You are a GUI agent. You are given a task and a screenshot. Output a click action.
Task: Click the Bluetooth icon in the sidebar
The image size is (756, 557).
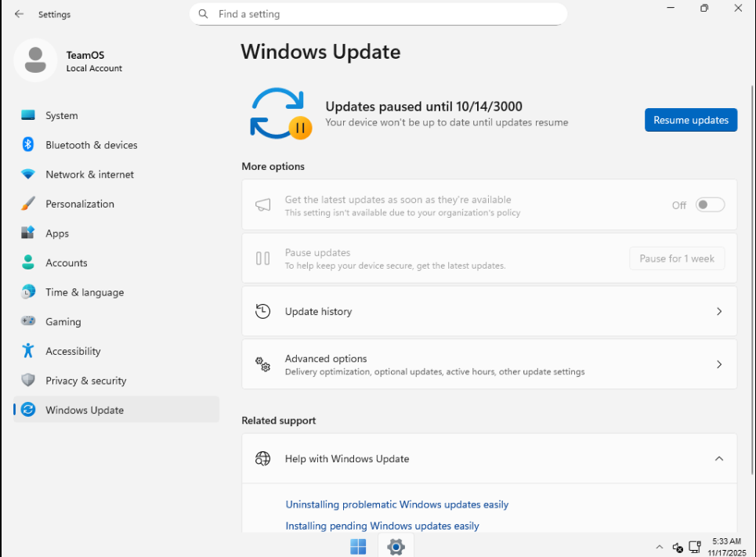click(28, 144)
